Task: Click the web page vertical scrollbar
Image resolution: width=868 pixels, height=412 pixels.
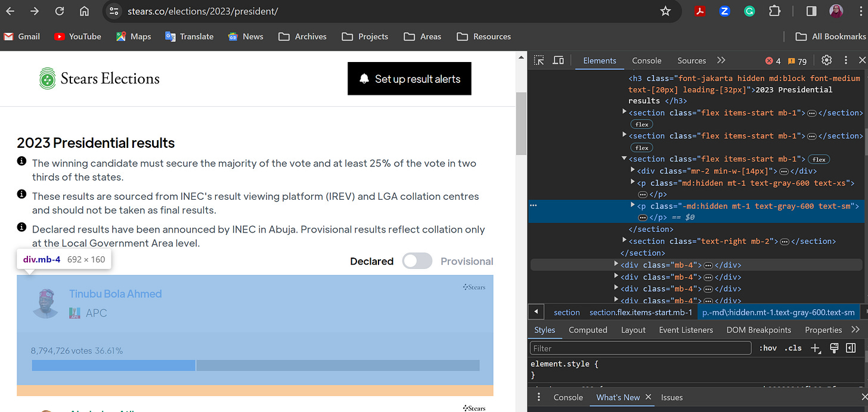Action: pyautogui.click(x=522, y=123)
